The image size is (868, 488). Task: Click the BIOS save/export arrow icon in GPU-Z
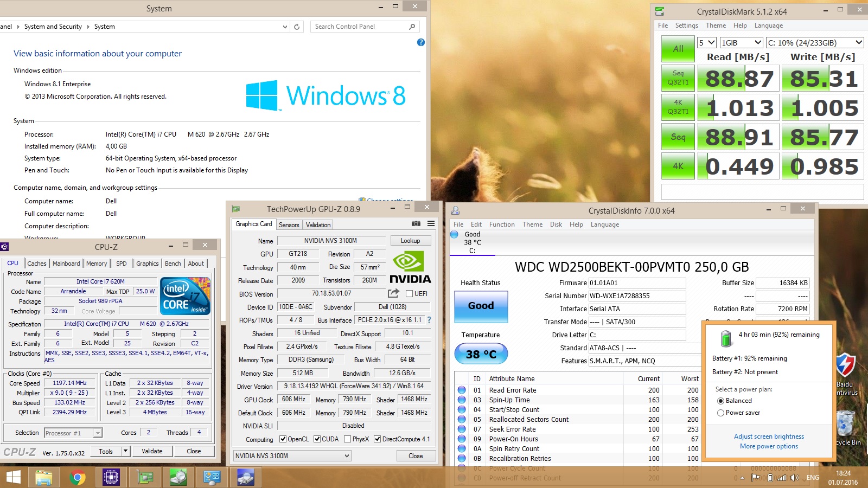(x=393, y=293)
